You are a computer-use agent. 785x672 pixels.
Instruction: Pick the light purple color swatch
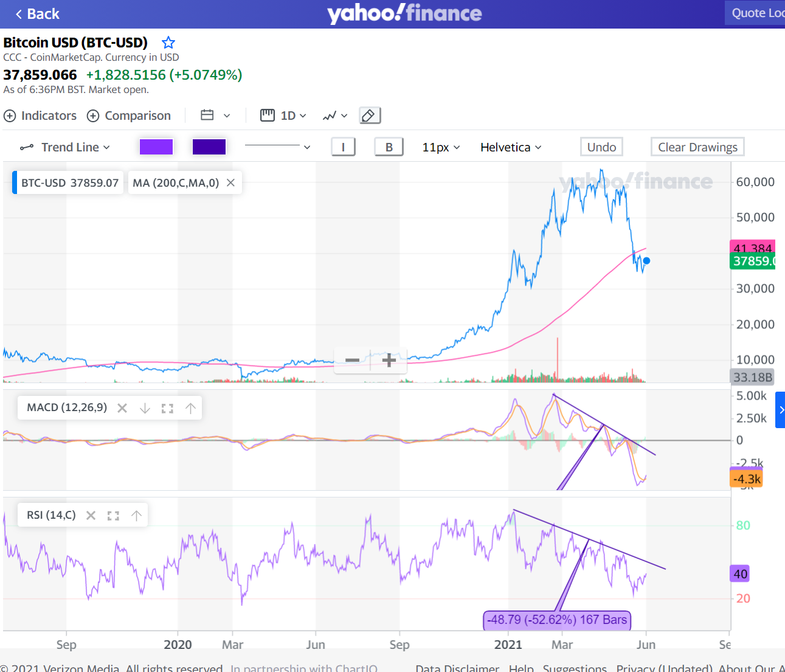pos(156,147)
